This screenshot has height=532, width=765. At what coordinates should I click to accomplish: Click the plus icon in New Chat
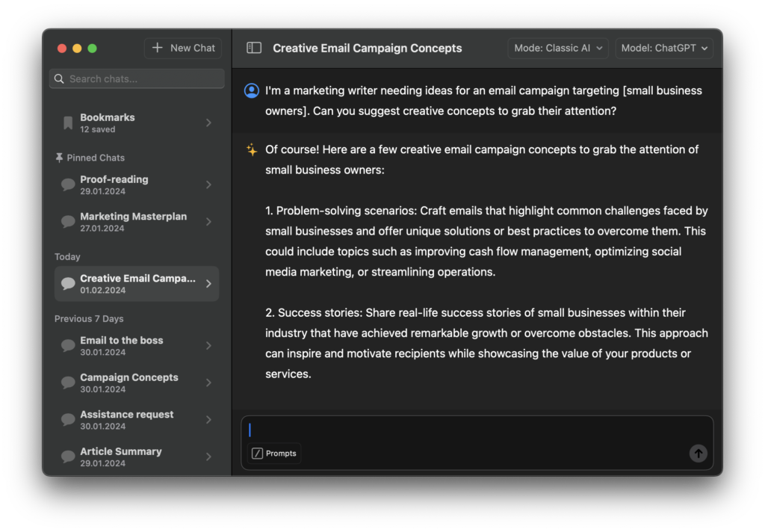coord(157,48)
